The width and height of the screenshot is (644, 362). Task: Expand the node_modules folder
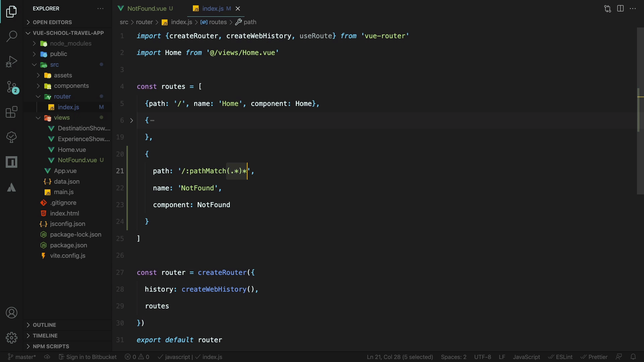click(x=70, y=44)
